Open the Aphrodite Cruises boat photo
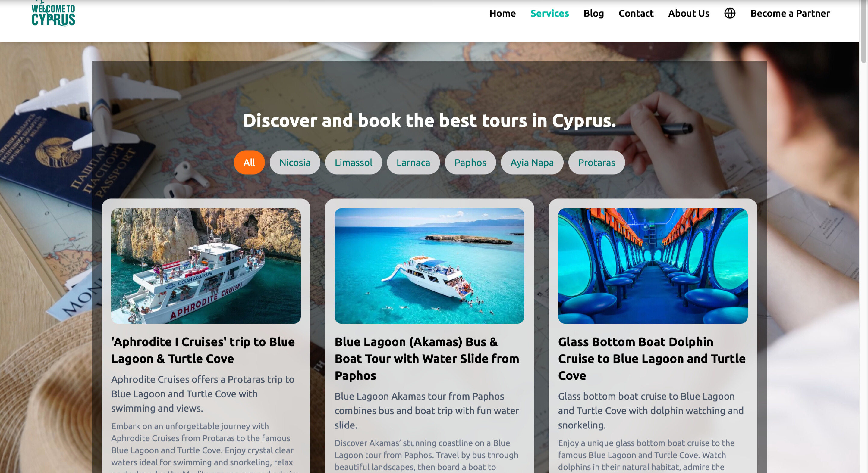Image resolution: width=868 pixels, height=473 pixels. [x=206, y=266]
